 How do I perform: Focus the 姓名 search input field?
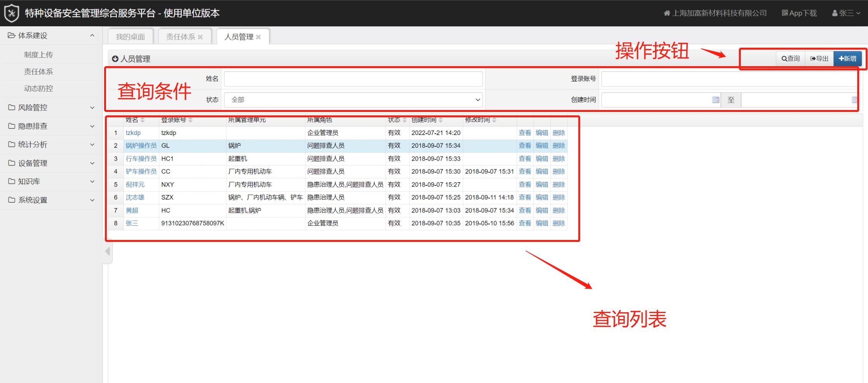pos(353,79)
